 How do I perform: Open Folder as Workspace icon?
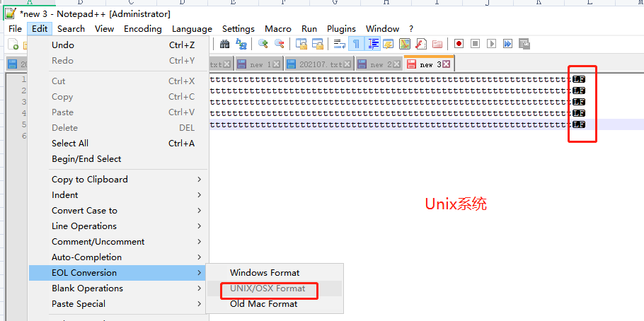click(x=437, y=44)
